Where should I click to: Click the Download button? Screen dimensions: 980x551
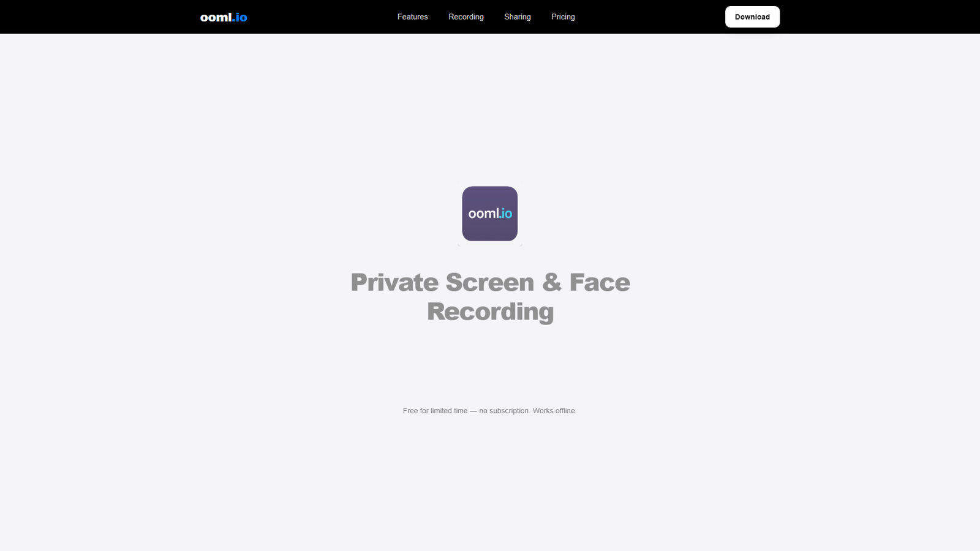coord(752,17)
